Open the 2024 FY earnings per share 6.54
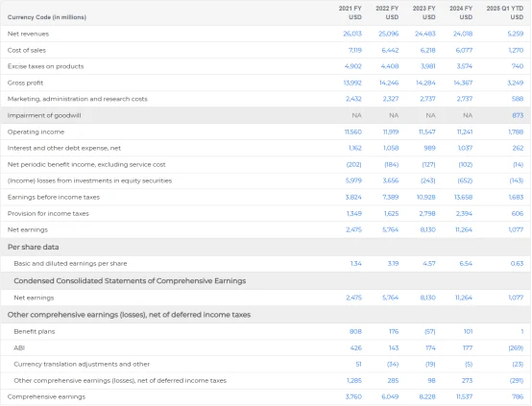Image resolution: width=532 pixels, height=406 pixels. [466, 264]
